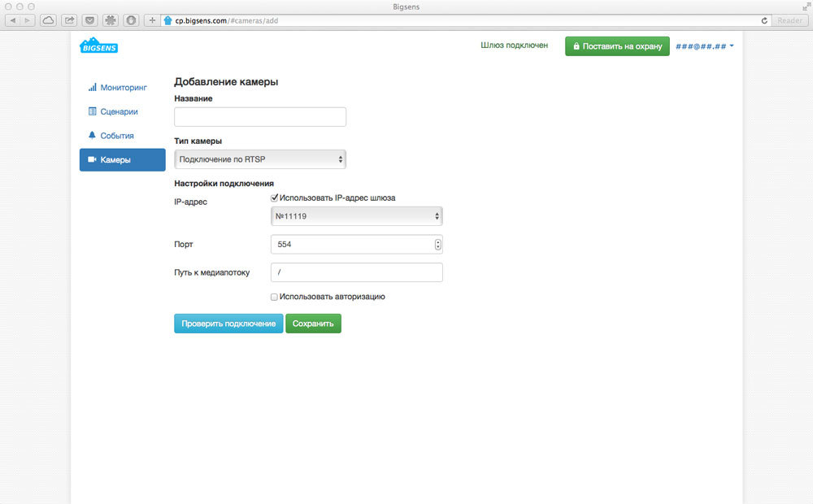Toggle Использовать IP-адрес шлюза checkbox

click(274, 198)
